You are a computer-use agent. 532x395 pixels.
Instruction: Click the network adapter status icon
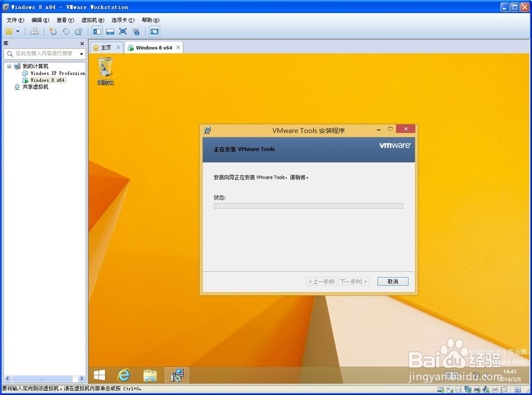coord(468,389)
